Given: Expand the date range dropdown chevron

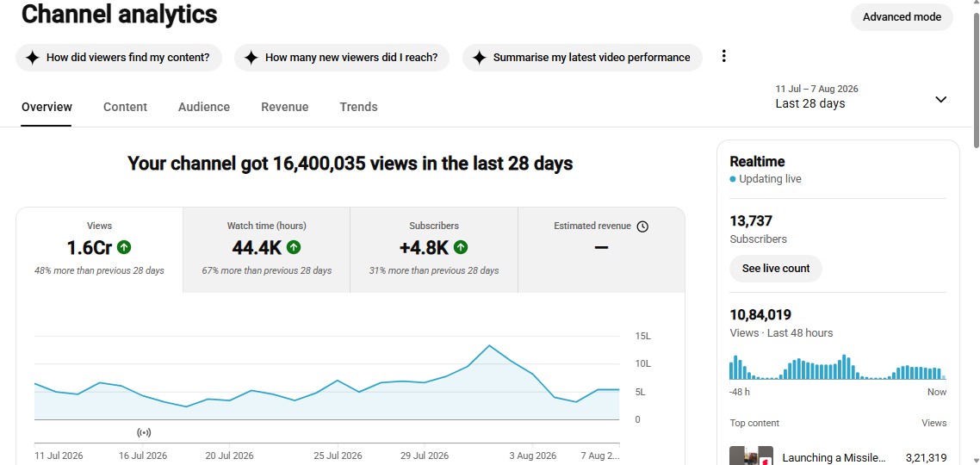Looking at the screenshot, I should click(x=940, y=99).
